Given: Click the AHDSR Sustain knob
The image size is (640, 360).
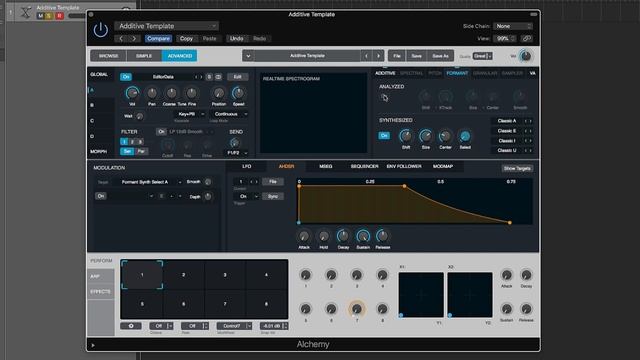Looking at the screenshot, I should tap(363, 236).
